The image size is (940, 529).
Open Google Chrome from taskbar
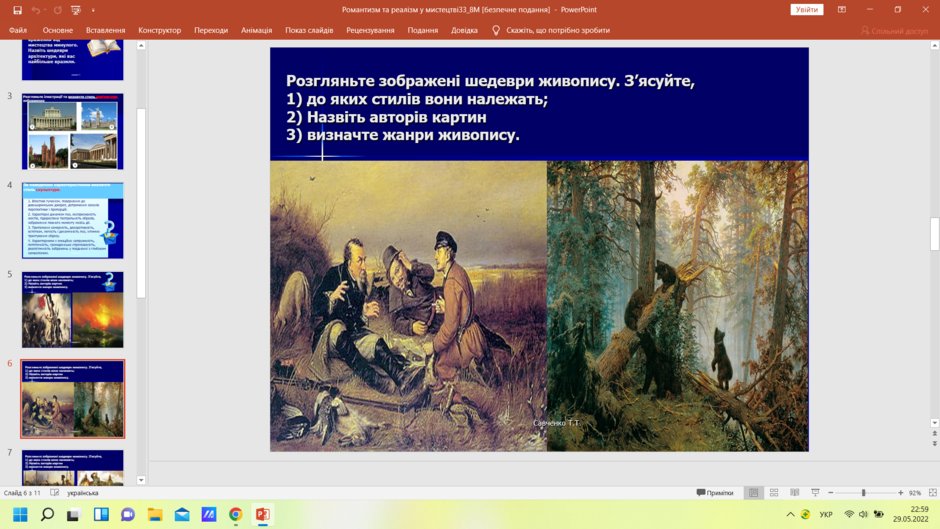(236, 515)
